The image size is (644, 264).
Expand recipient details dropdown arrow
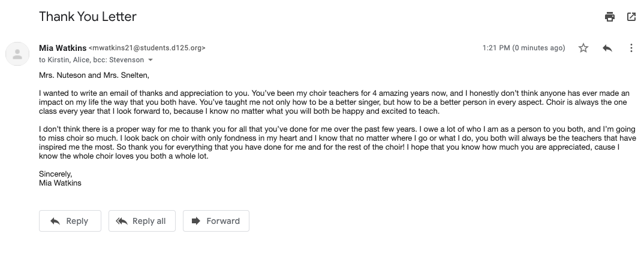click(151, 60)
